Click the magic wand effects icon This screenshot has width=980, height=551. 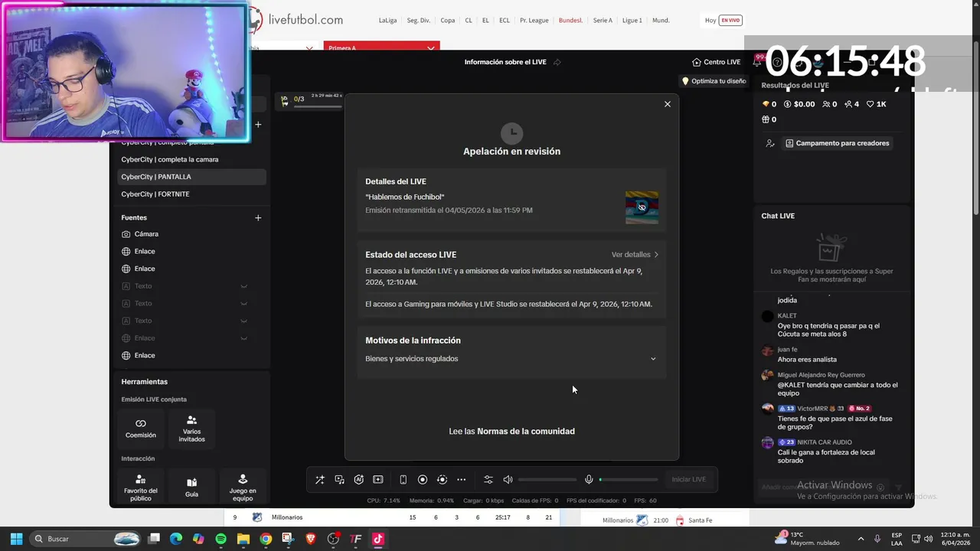click(x=320, y=480)
